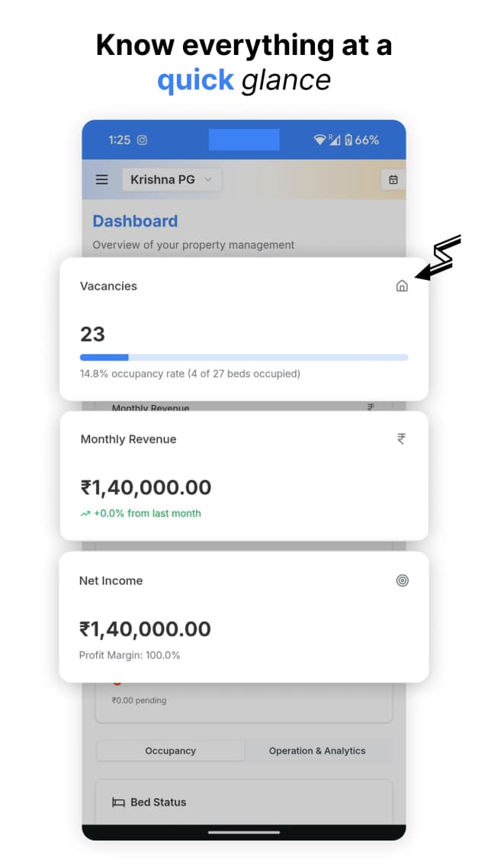Select the vacancy count showing 23
Screen dimensions: 488x868
[x=91, y=334]
